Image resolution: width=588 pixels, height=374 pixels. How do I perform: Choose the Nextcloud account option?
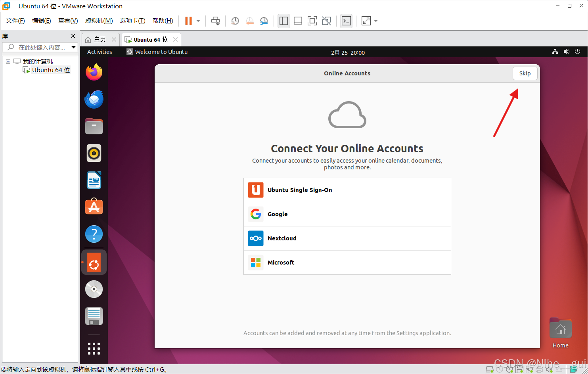pyautogui.click(x=347, y=238)
